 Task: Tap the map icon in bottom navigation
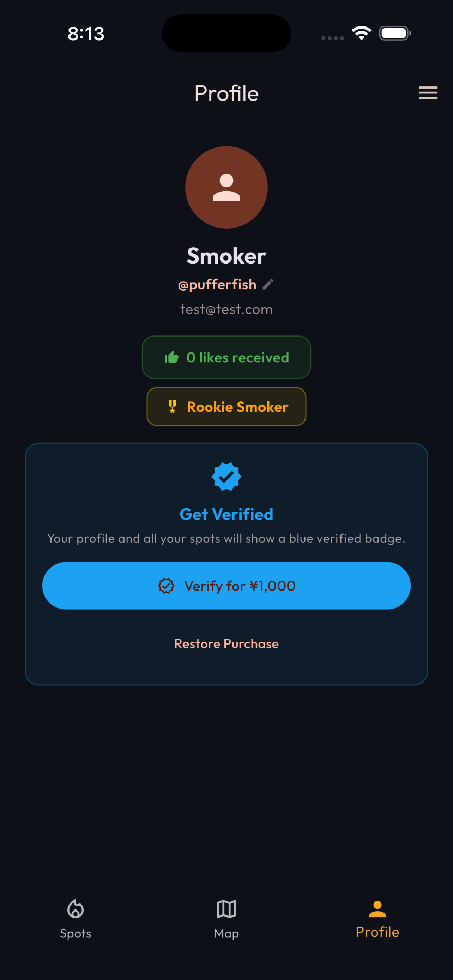click(226, 909)
